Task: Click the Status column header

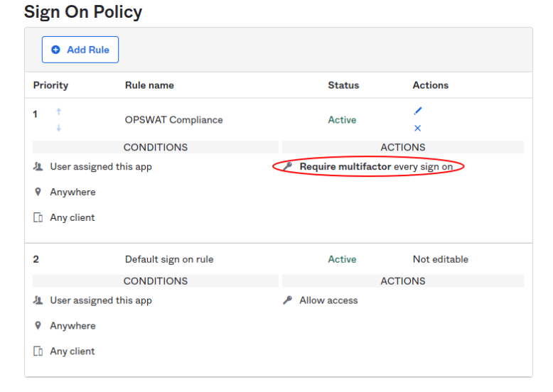Action: [343, 85]
